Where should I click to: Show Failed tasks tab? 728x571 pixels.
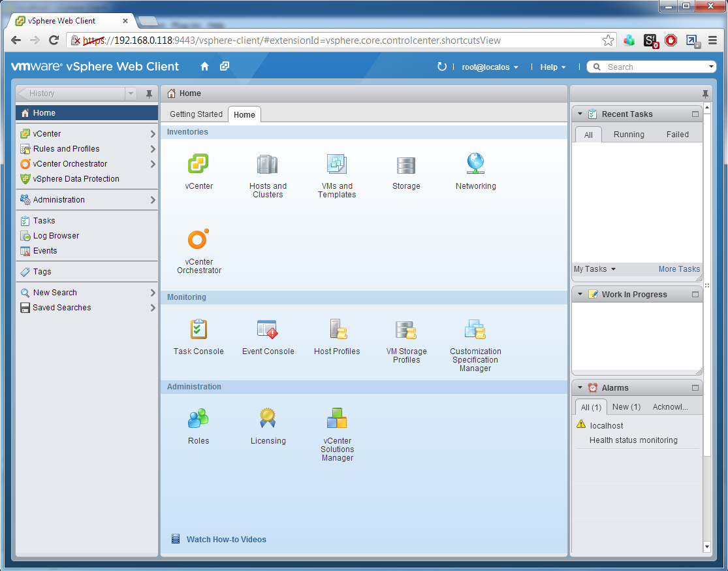click(x=677, y=135)
